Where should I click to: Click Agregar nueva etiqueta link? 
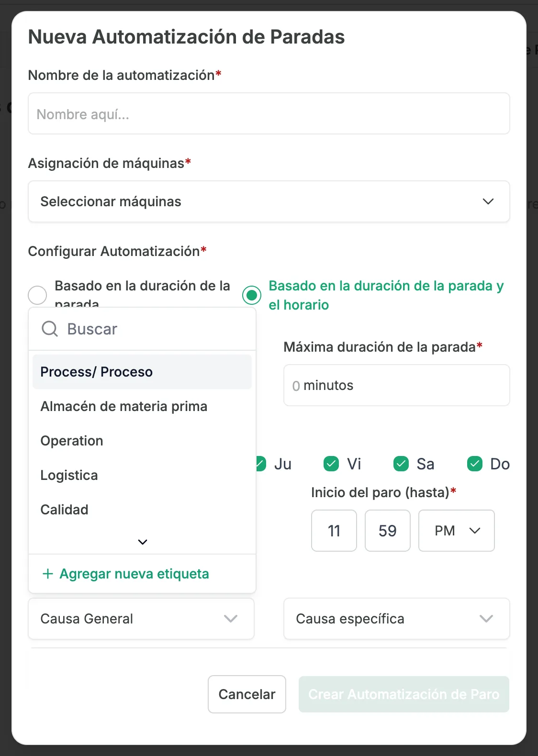coord(126,574)
